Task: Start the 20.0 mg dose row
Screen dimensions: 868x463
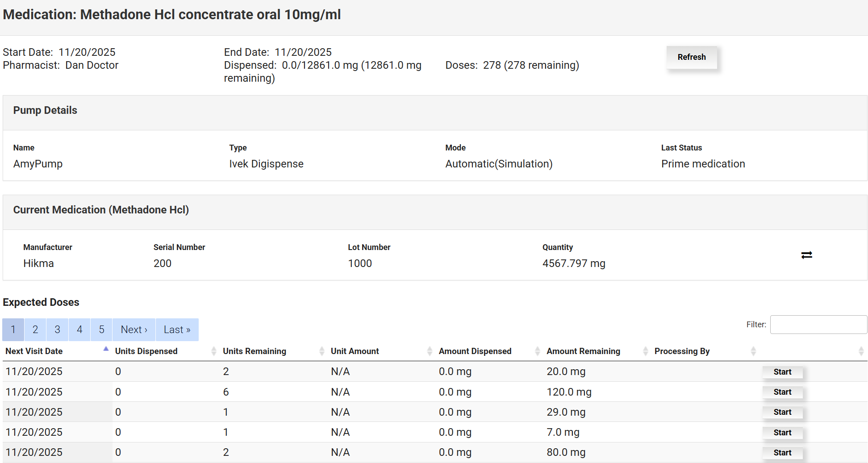Action: 782,372
